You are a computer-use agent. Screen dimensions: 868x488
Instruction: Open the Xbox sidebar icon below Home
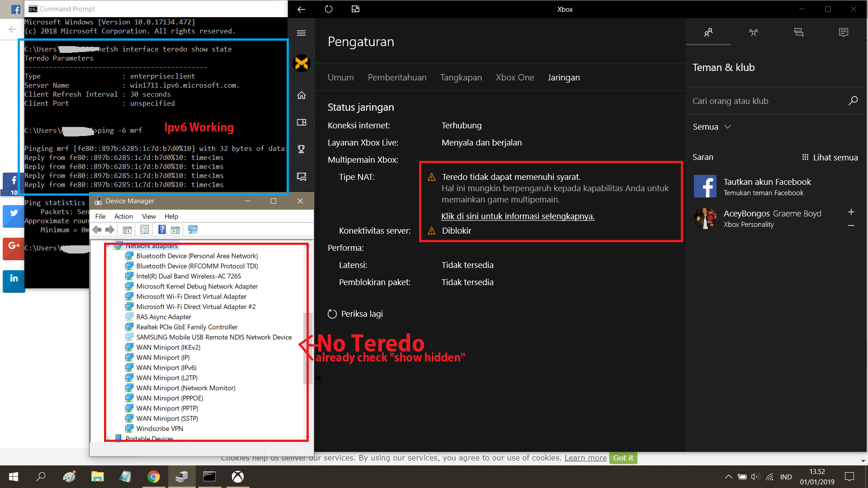click(302, 122)
